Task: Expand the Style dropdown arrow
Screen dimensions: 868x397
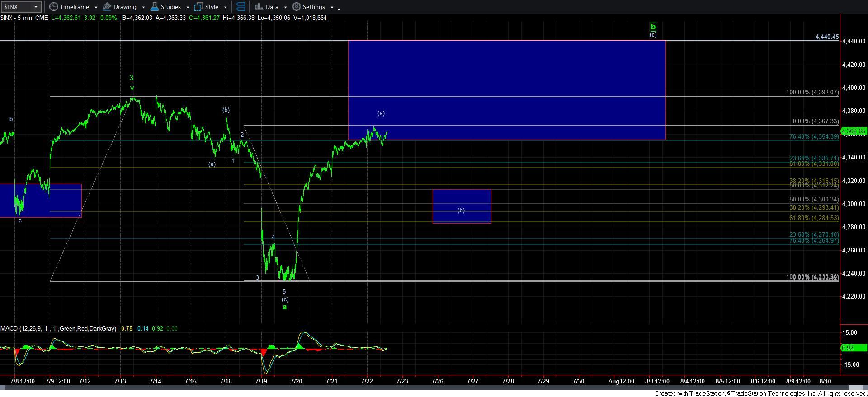Action: (x=225, y=7)
